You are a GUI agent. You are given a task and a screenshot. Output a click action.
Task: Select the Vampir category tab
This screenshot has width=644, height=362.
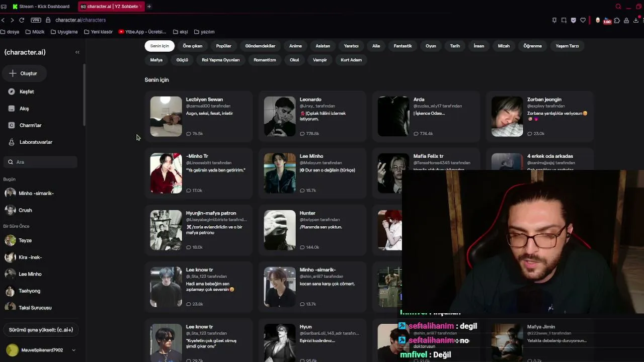coord(320,60)
